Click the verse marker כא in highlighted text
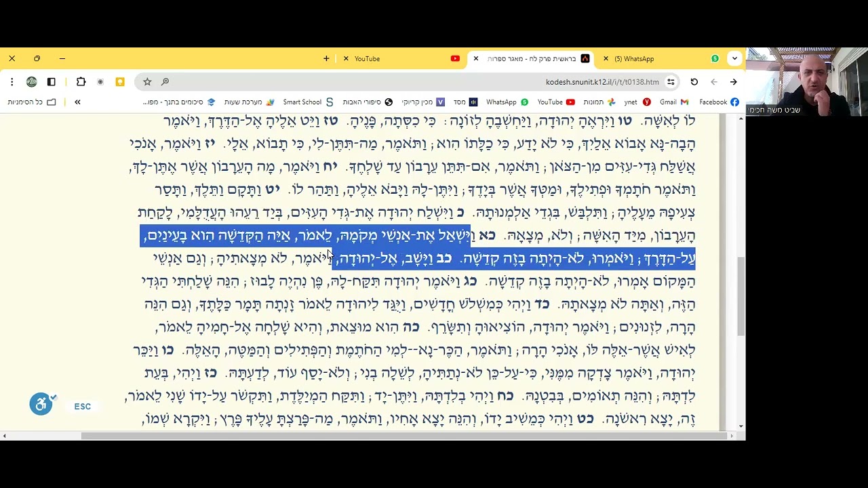This screenshot has height=488, width=868. coord(488,236)
